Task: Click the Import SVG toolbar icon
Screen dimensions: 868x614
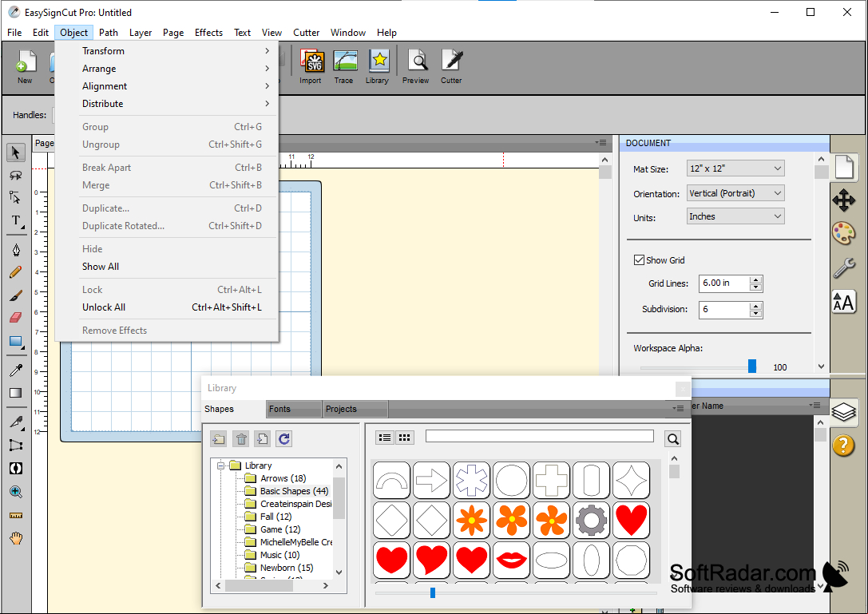Action: (311, 66)
